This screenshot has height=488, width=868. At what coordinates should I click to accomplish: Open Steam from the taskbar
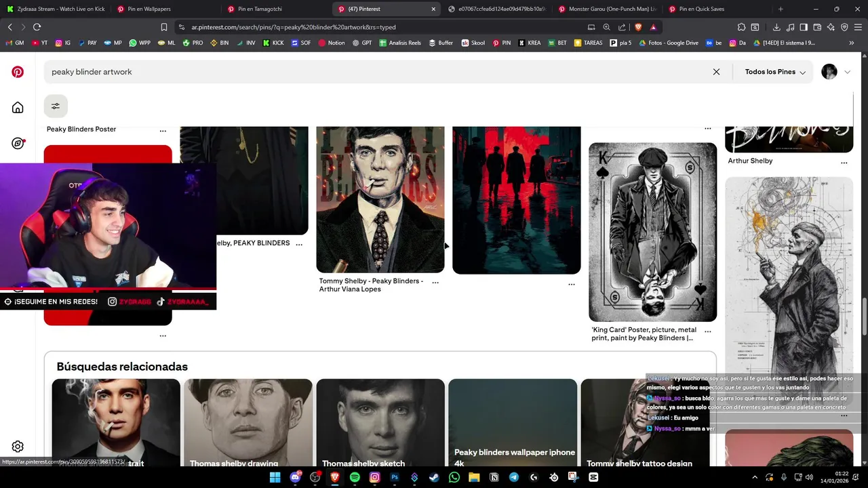click(434, 477)
